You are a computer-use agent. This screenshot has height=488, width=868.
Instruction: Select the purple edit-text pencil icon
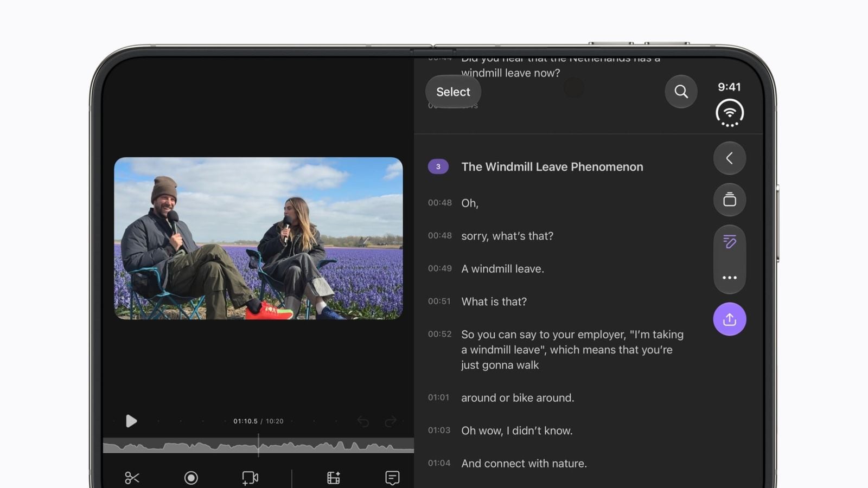(729, 241)
